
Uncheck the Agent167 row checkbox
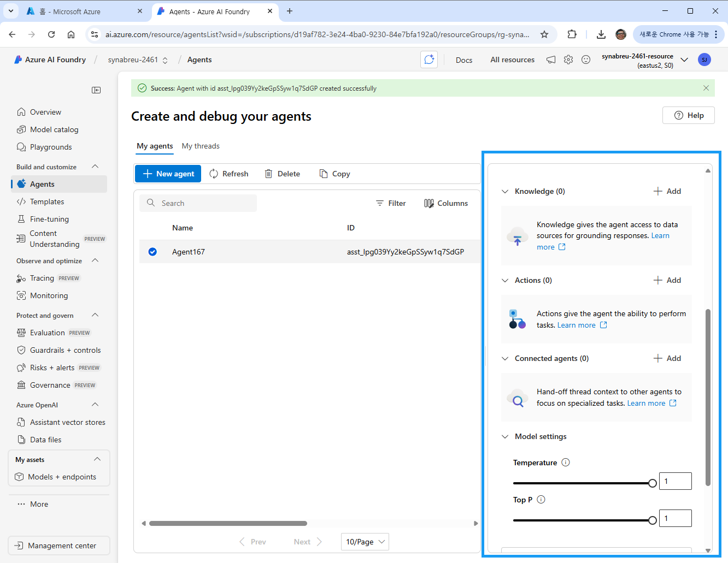[x=152, y=252]
